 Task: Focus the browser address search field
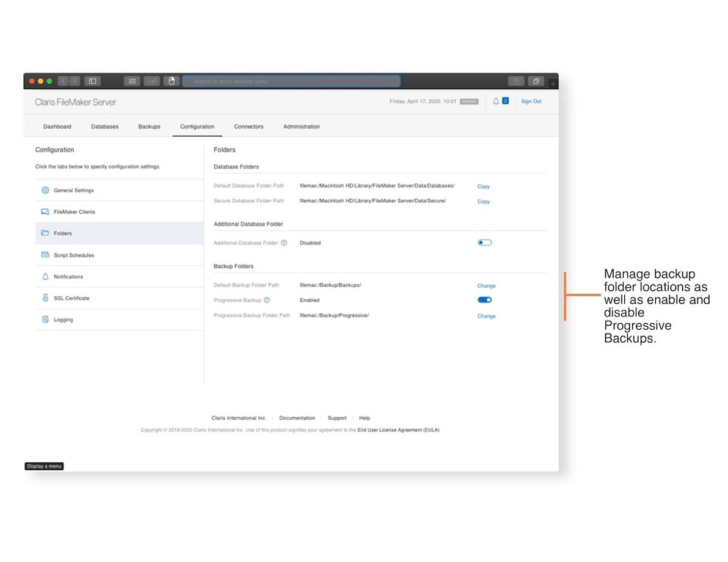point(291,81)
